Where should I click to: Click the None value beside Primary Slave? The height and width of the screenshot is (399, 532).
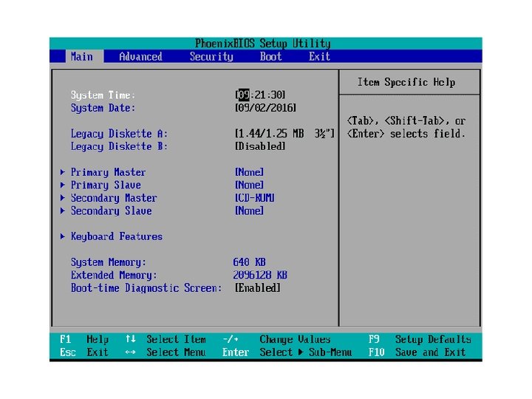click(x=250, y=185)
